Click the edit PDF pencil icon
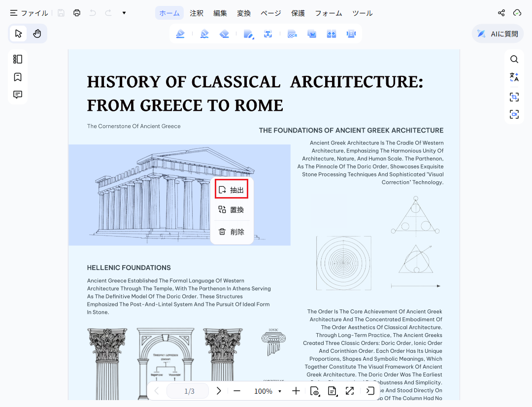The width and height of the screenshot is (532, 407). tap(248, 34)
